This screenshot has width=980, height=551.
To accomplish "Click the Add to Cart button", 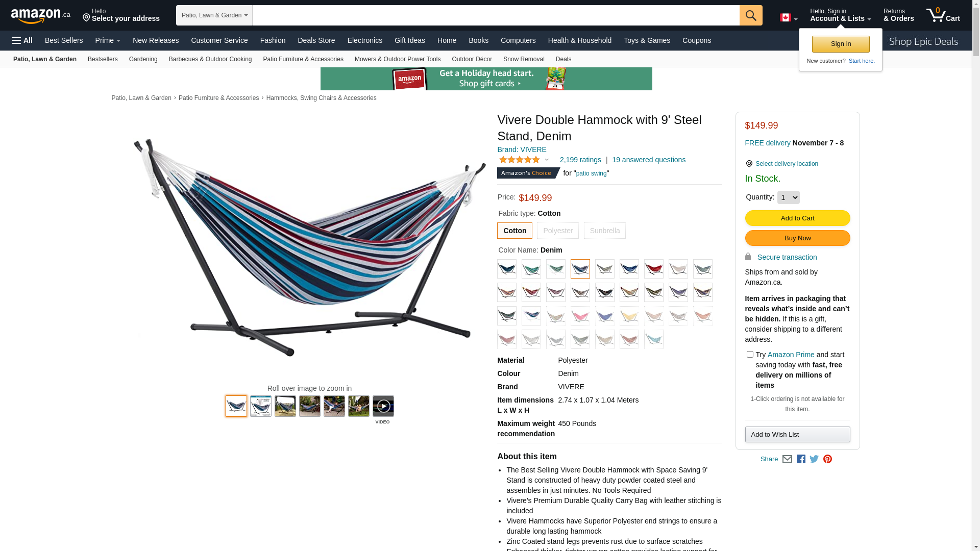I will pyautogui.click(x=798, y=218).
